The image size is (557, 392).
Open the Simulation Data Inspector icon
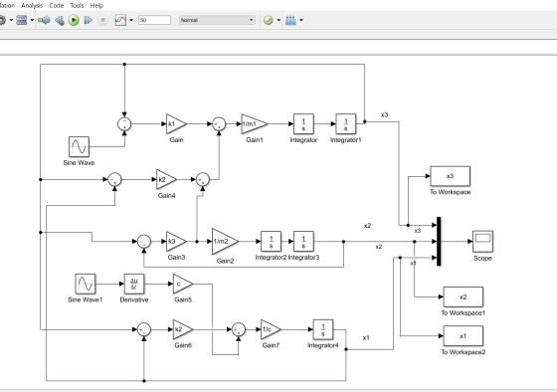point(120,20)
